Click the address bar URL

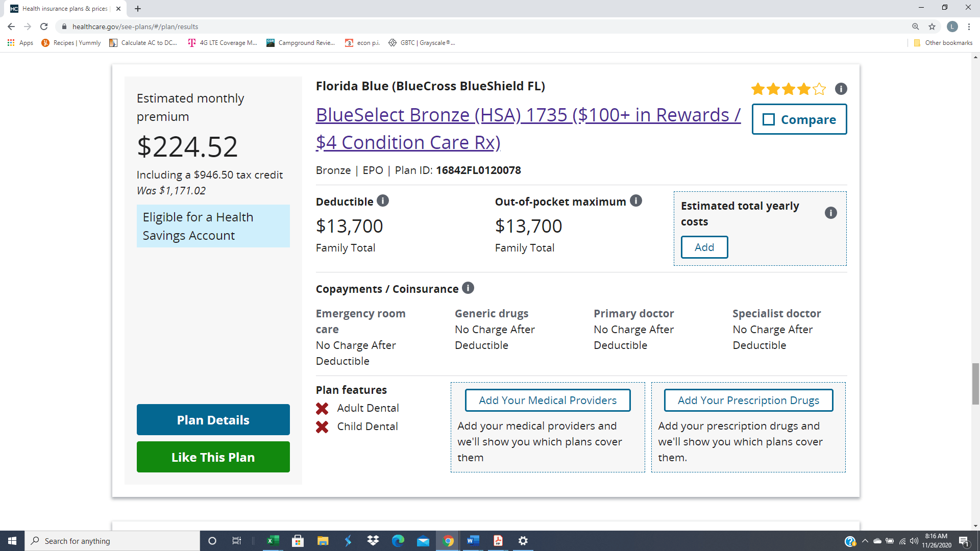135,27
